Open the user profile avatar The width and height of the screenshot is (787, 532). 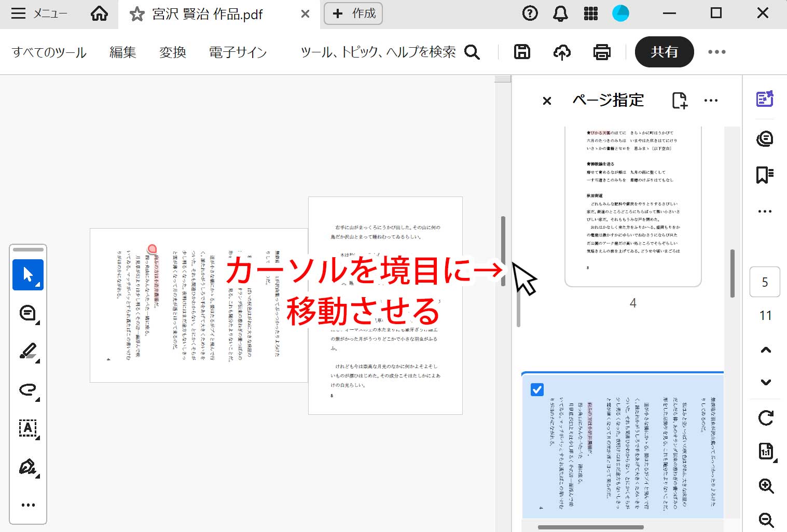pos(620,13)
